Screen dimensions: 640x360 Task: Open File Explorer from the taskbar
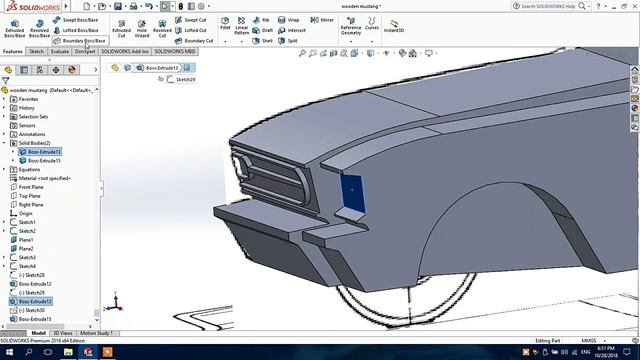pyautogui.click(x=68, y=352)
